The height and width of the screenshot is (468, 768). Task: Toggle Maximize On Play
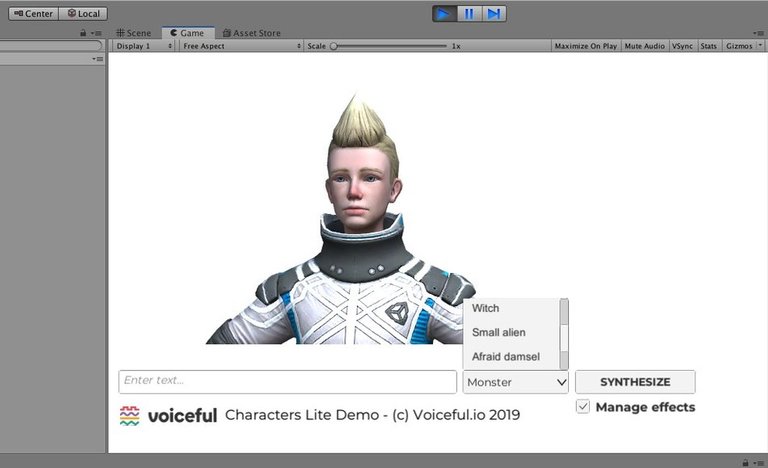(586, 46)
